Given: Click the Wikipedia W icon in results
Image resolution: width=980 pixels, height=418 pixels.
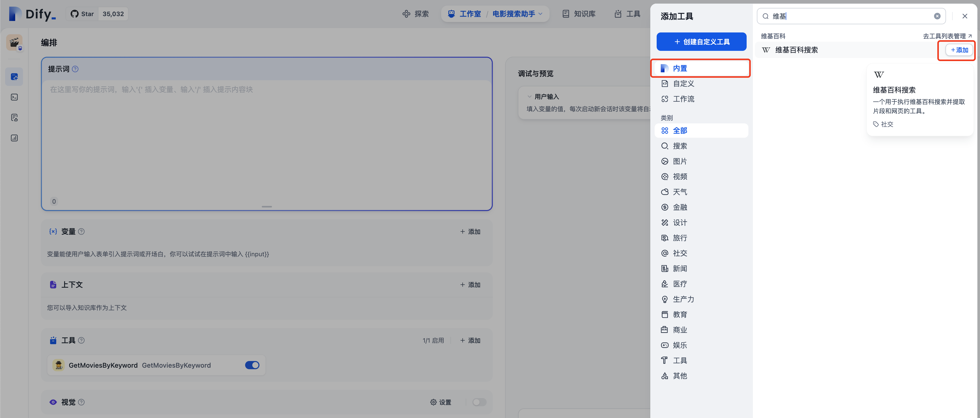Looking at the screenshot, I should (x=766, y=50).
